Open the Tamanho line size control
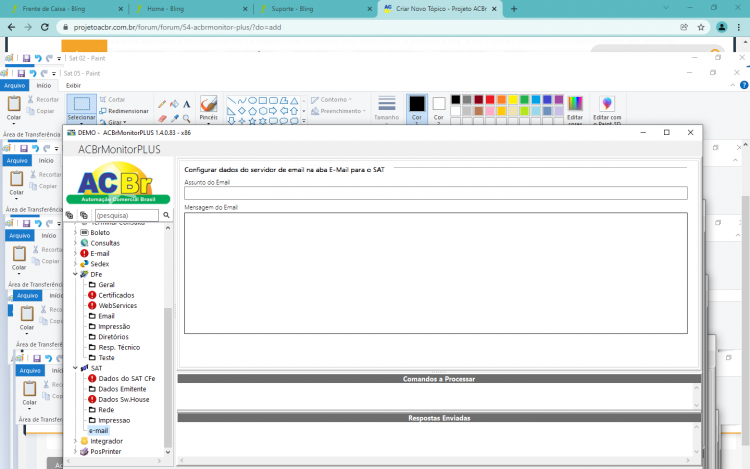The image size is (750, 469). (x=386, y=109)
